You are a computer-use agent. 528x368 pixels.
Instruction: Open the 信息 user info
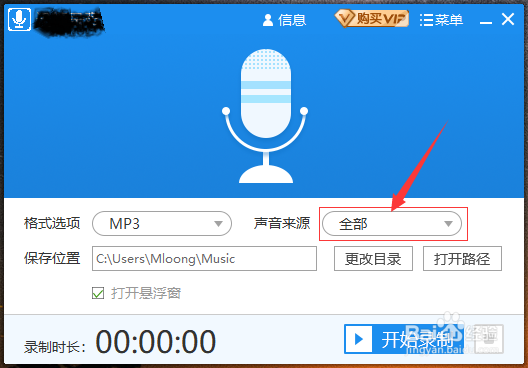[x=284, y=20]
